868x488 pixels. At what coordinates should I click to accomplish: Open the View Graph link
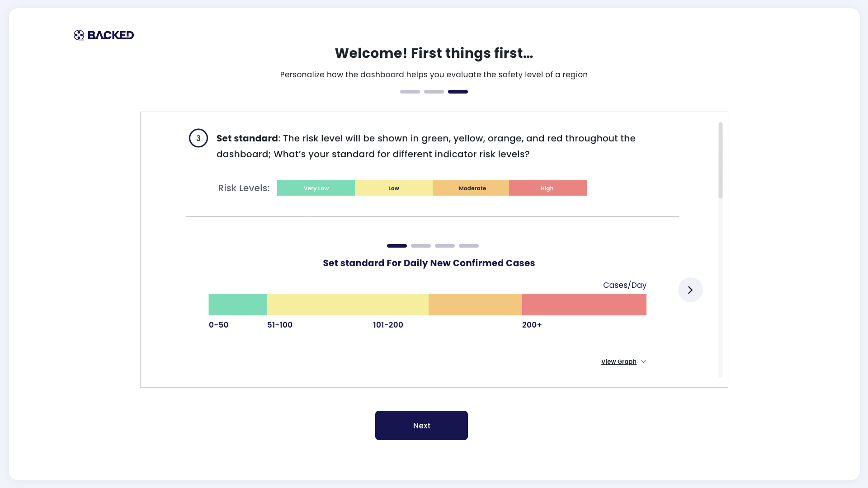[618, 361]
